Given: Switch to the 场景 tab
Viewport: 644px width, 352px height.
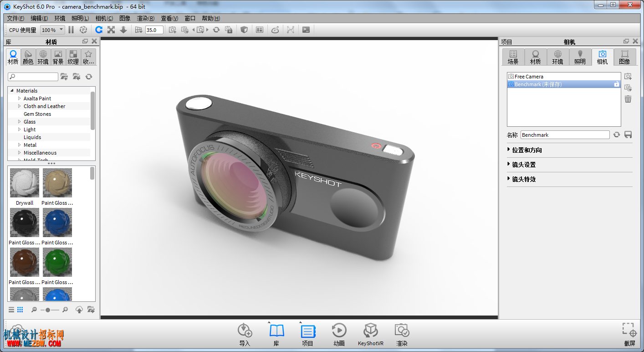Looking at the screenshot, I should pos(513,57).
